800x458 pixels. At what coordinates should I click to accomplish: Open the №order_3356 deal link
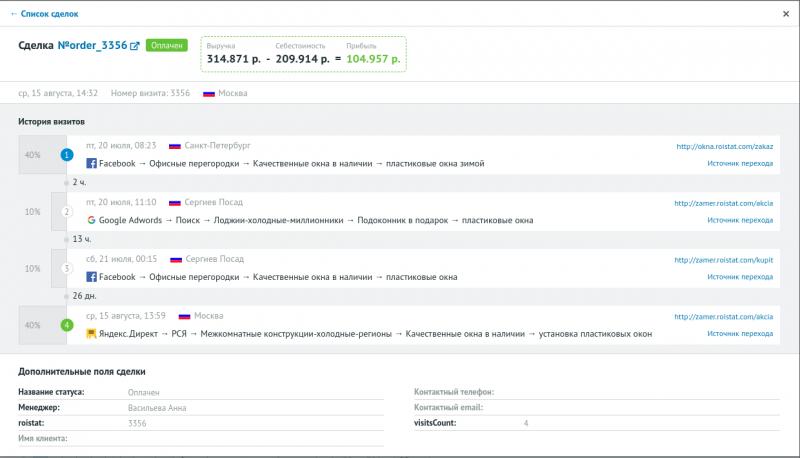tap(92, 46)
